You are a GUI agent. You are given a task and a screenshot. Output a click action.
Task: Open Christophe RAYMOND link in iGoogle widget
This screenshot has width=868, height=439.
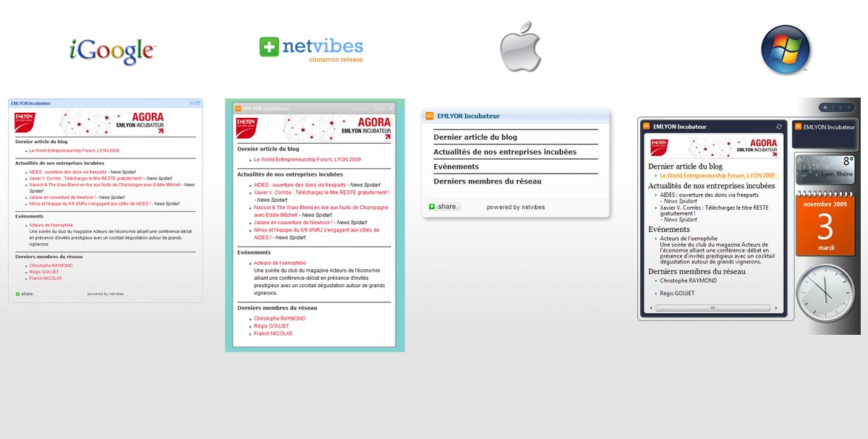pos(51,265)
